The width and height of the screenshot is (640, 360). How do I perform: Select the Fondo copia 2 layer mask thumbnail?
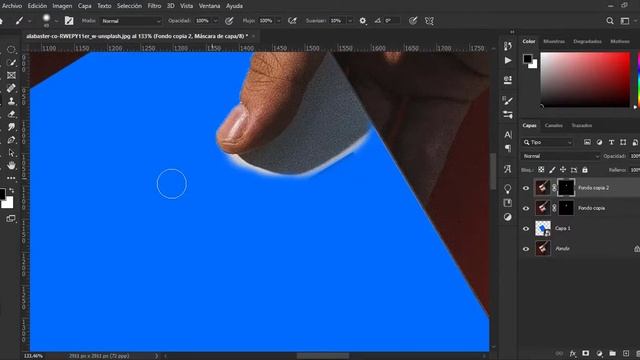click(x=566, y=188)
